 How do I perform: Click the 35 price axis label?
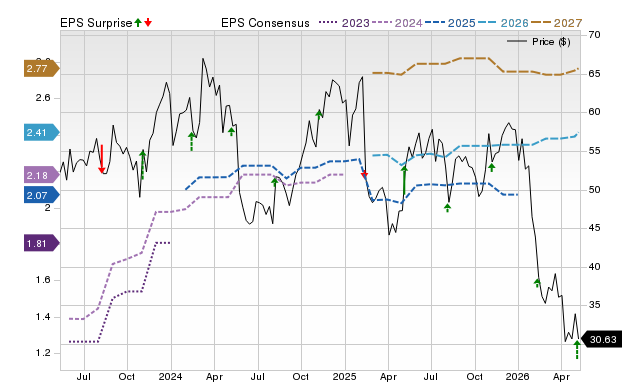594,305
